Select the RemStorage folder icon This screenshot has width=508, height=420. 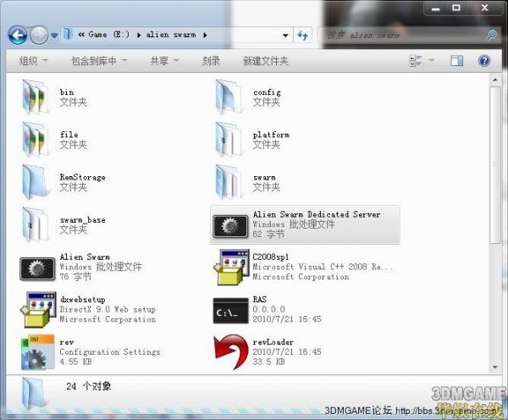coord(35,182)
